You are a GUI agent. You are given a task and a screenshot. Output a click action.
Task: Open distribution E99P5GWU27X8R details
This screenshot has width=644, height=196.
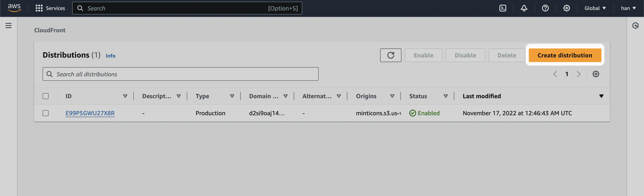[x=90, y=113]
